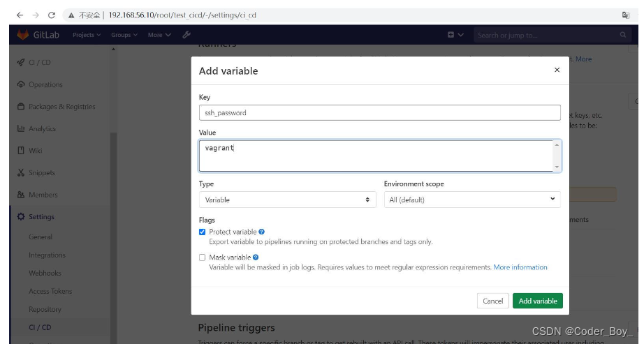Open CI / CD in sidebar
The width and height of the screenshot is (644, 344).
(x=39, y=62)
